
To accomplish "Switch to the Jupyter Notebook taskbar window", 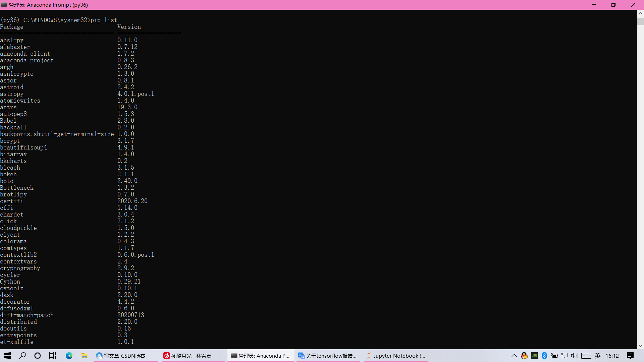I will (396, 356).
